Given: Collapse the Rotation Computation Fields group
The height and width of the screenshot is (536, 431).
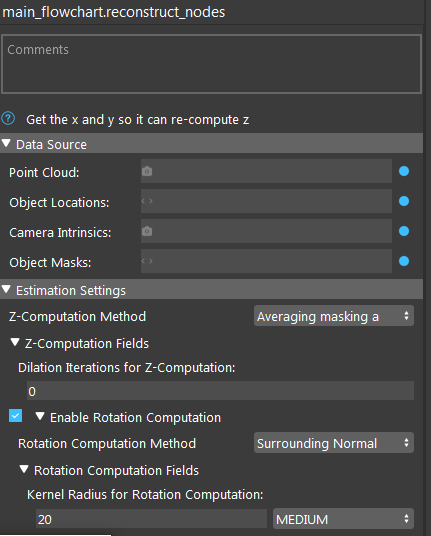Looking at the screenshot, I should [24, 469].
